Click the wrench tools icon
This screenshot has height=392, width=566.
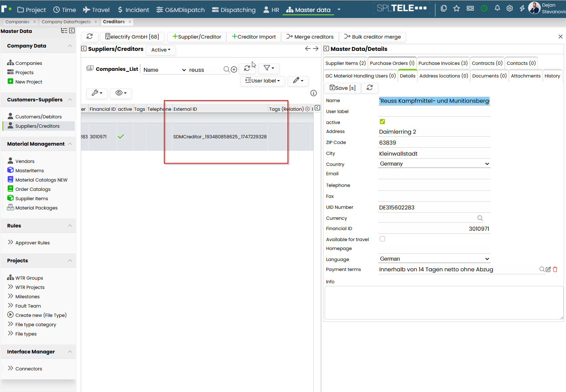coord(97,93)
